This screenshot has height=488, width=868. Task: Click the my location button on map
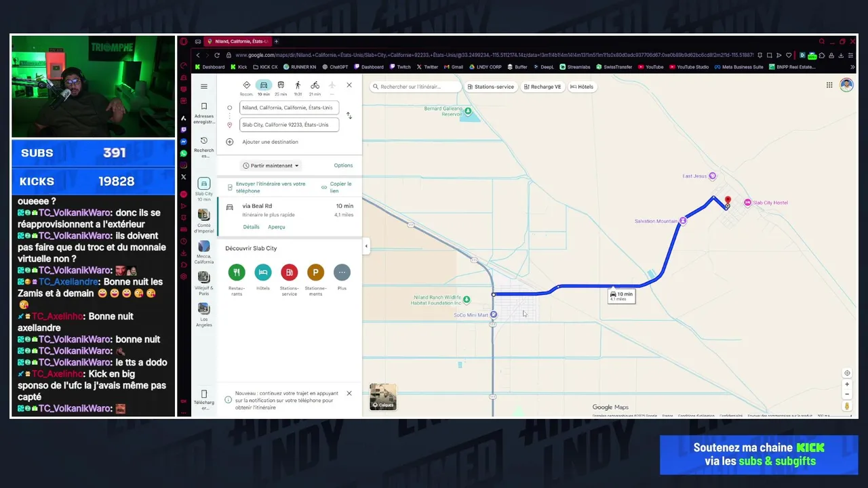pyautogui.click(x=847, y=373)
